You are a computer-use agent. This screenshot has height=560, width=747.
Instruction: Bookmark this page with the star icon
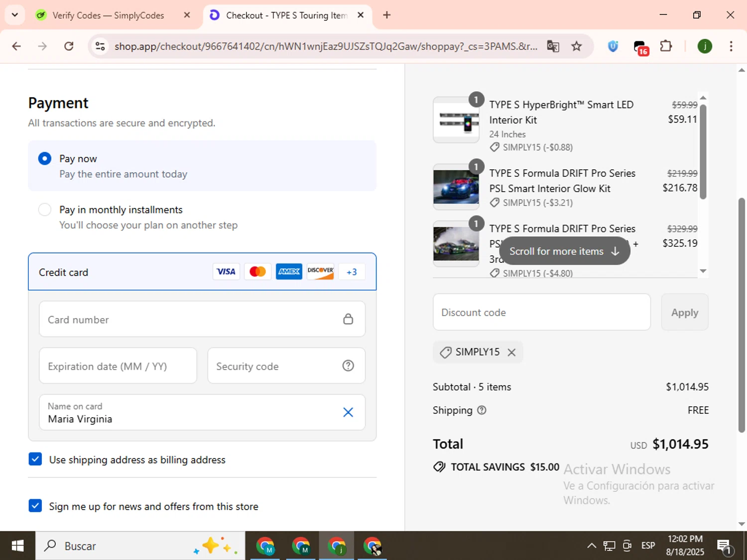pyautogui.click(x=577, y=46)
